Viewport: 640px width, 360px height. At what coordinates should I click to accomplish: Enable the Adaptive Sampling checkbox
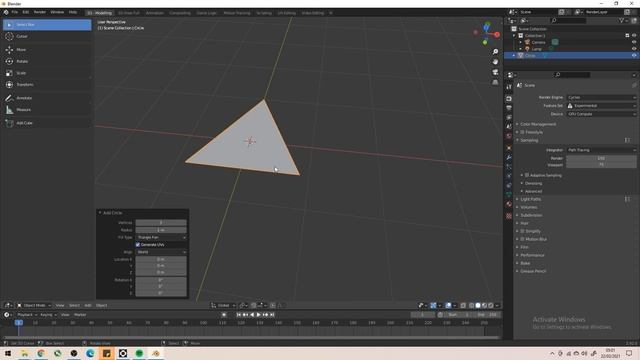point(527,176)
